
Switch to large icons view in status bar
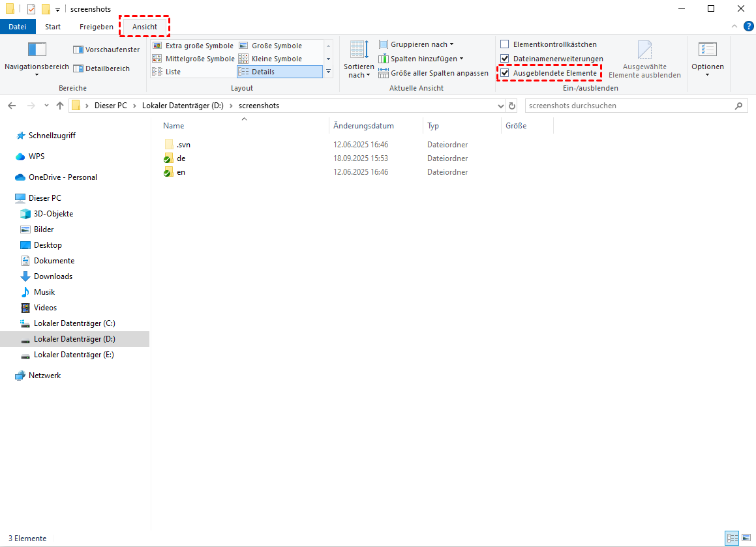pyautogui.click(x=746, y=538)
